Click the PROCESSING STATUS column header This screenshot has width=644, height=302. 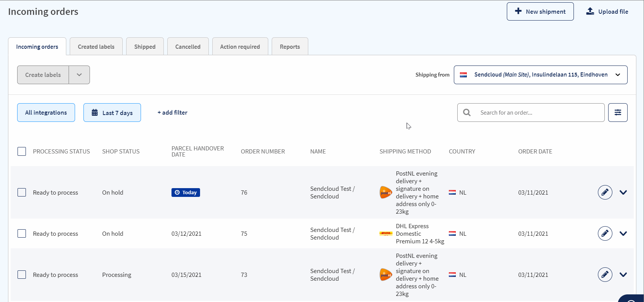(x=61, y=151)
